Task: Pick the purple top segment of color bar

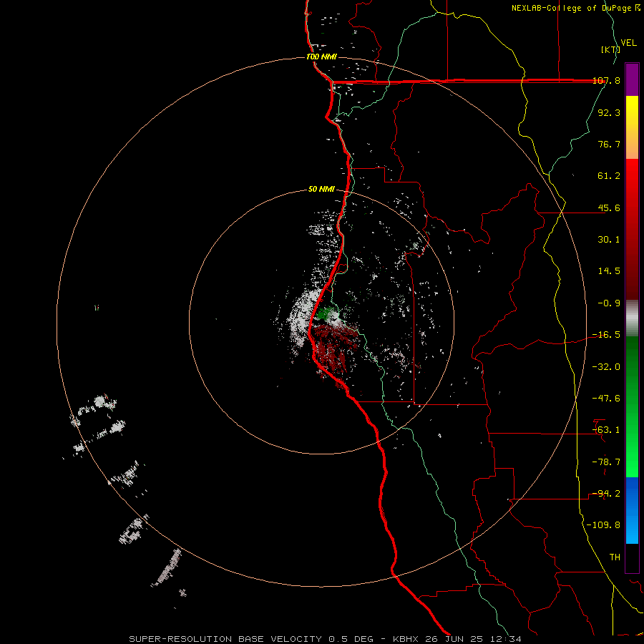Action: (632, 79)
